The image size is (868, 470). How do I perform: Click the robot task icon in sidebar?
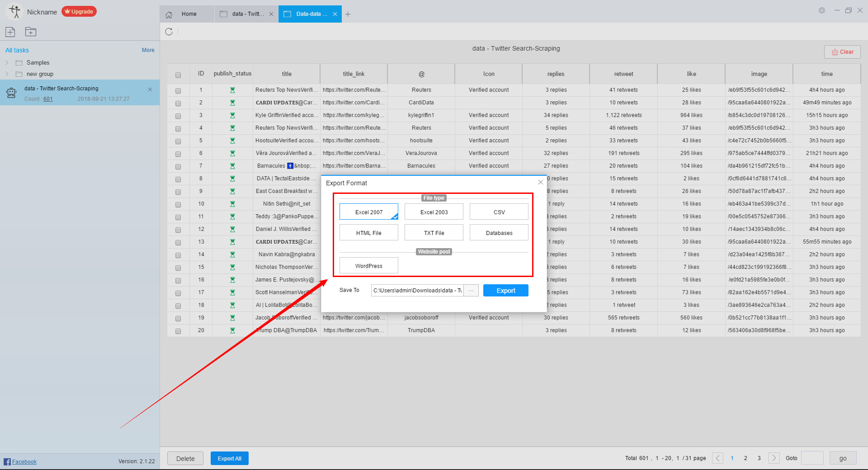11,93
